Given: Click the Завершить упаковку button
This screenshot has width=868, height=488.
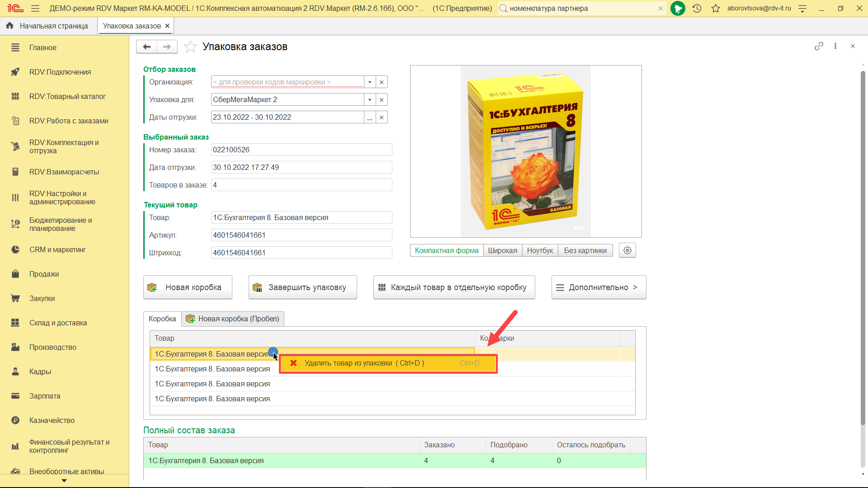Looking at the screenshot, I should pyautogui.click(x=302, y=287).
